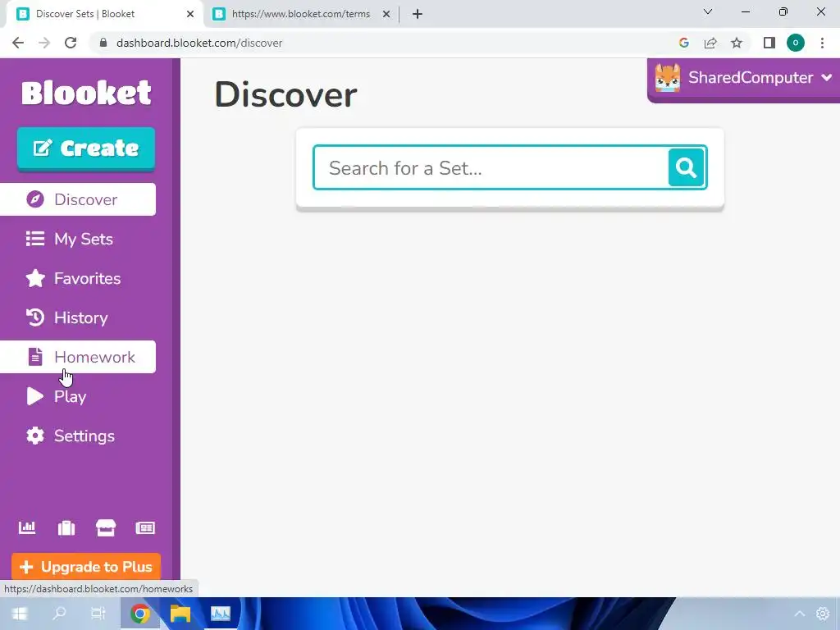Open taskbar search
Viewport: 840px width, 630px height.
click(x=59, y=614)
